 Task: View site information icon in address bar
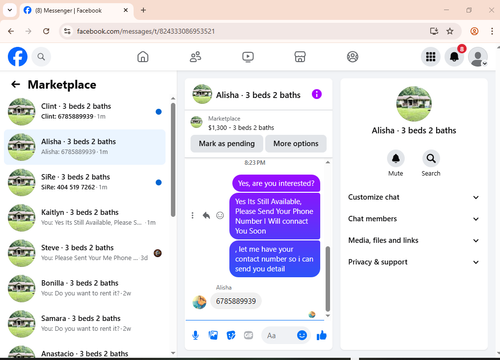(67, 31)
